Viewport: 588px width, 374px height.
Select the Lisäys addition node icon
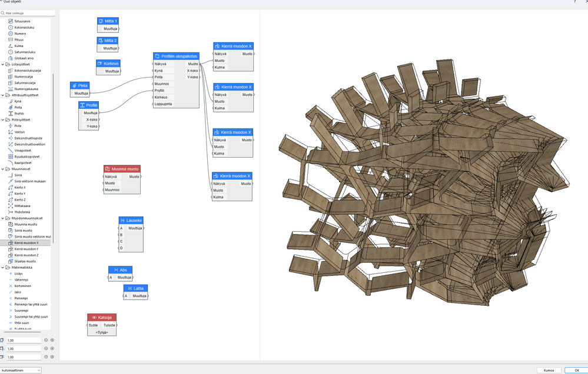10,274
